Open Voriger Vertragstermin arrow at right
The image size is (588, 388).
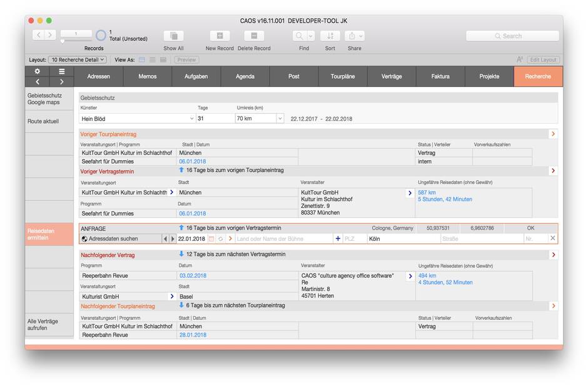coord(553,171)
